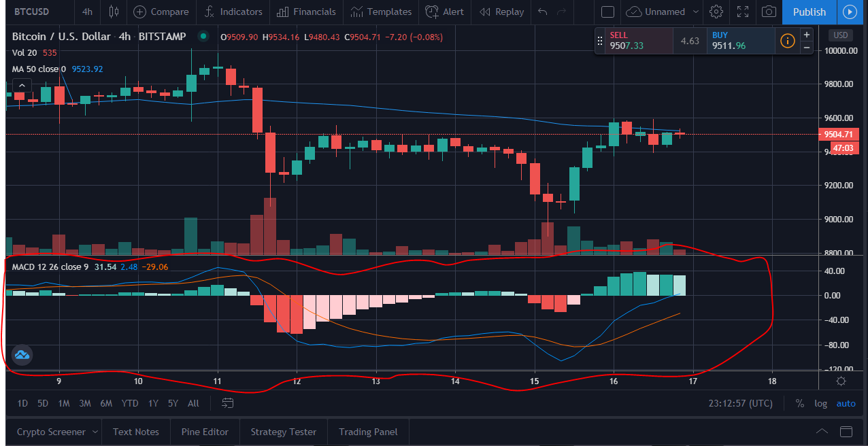Image resolution: width=868 pixels, height=446 pixels.
Task: Enter fullscreen chart mode
Action: pyautogui.click(x=742, y=12)
